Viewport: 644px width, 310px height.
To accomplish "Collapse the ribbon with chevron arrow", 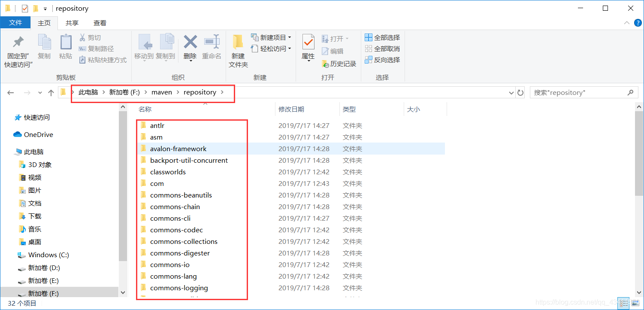I will [626, 23].
